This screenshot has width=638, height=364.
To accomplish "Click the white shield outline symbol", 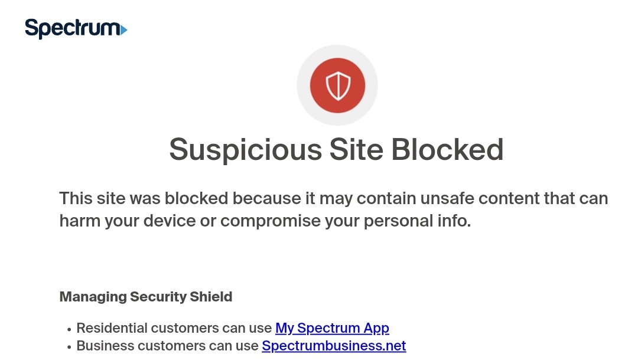I will pyautogui.click(x=337, y=86).
